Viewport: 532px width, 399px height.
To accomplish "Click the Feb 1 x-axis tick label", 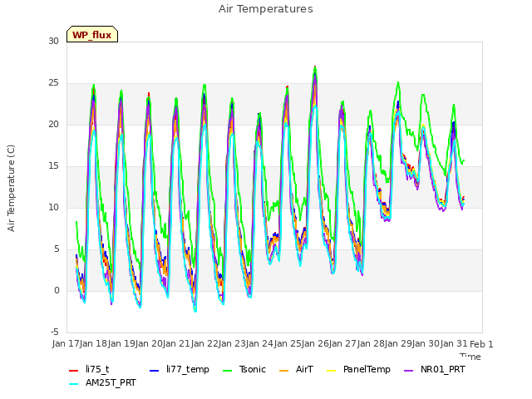I will pyautogui.click(x=481, y=344).
